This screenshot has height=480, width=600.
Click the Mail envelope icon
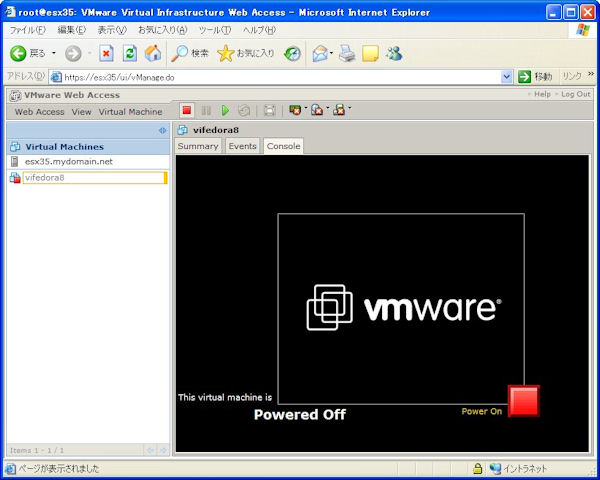click(x=320, y=54)
